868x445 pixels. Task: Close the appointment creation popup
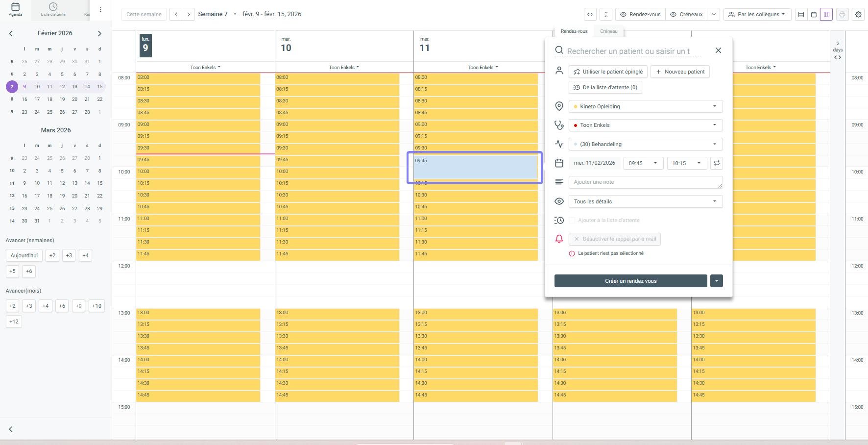(718, 50)
